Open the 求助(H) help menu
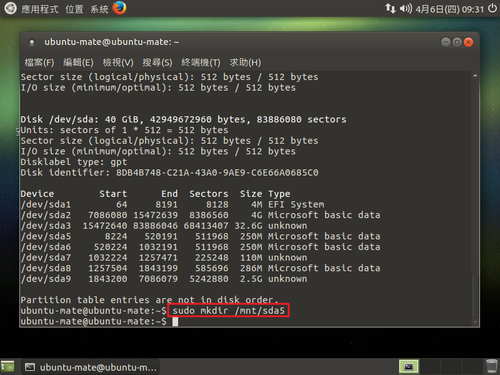 [x=245, y=62]
